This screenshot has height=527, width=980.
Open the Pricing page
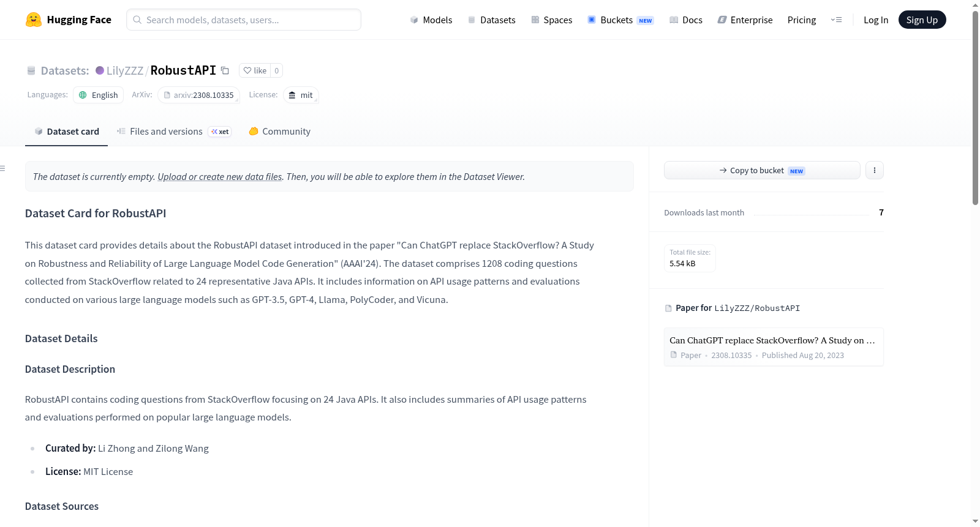pos(802,20)
